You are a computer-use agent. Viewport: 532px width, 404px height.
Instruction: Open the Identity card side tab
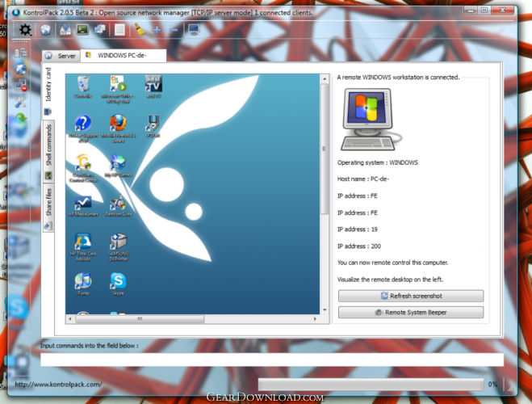[48, 91]
